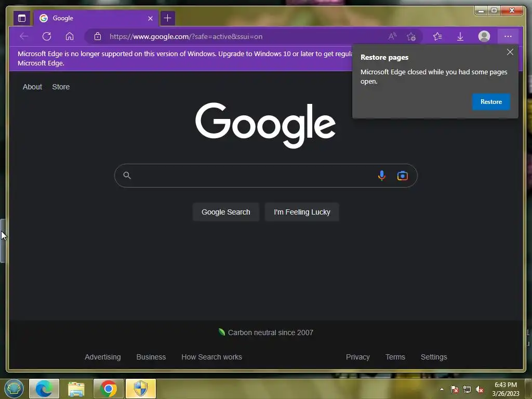Start voice search with microphone
The height and width of the screenshot is (399, 532).
[382, 176]
